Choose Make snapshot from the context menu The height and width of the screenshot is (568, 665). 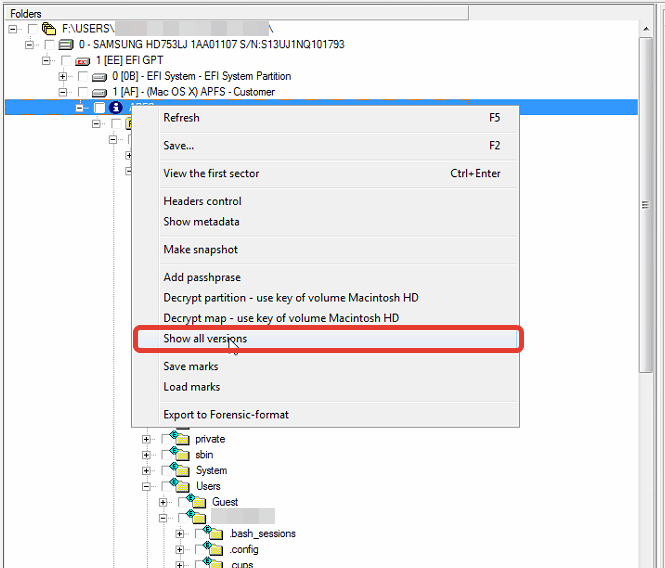(200, 249)
